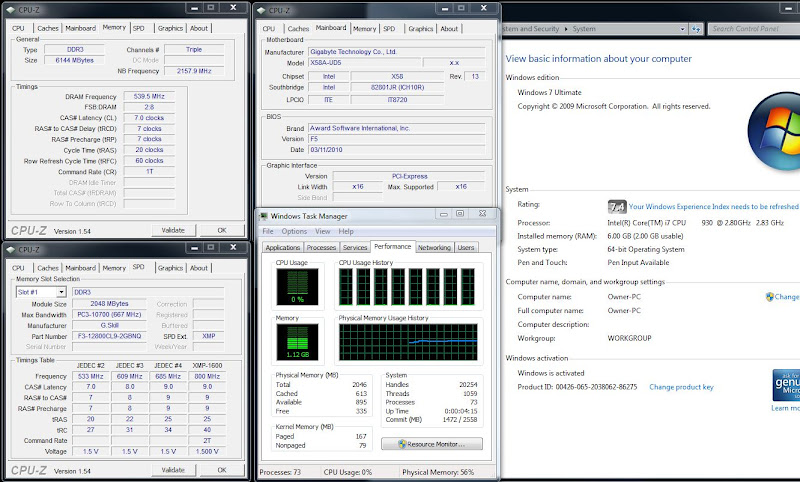Click the Memory usage gauge showing 1.12 GB
Image resolution: width=800 pixels, height=482 pixels.
(295, 342)
